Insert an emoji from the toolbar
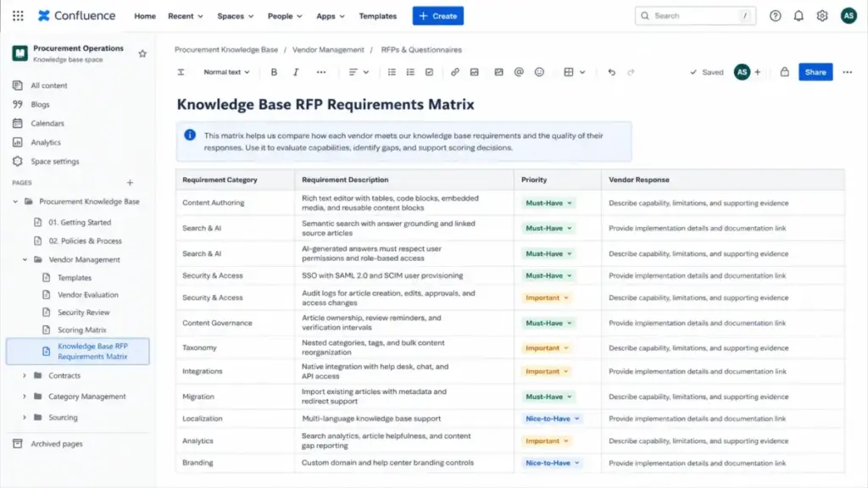This screenshot has height=488, width=868. [x=539, y=72]
